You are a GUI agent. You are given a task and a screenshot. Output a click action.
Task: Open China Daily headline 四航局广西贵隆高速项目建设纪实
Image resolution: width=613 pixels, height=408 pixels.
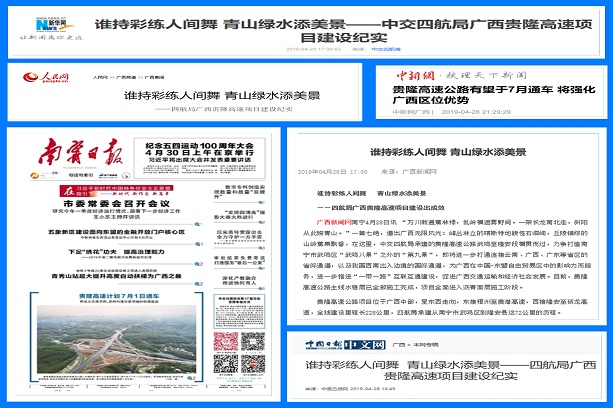450,370
